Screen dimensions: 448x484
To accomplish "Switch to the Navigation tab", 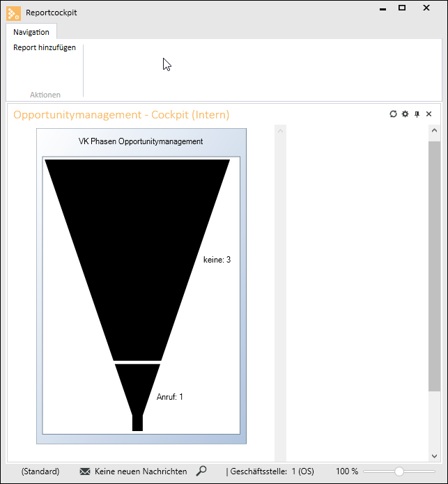I will (x=31, y=32).
